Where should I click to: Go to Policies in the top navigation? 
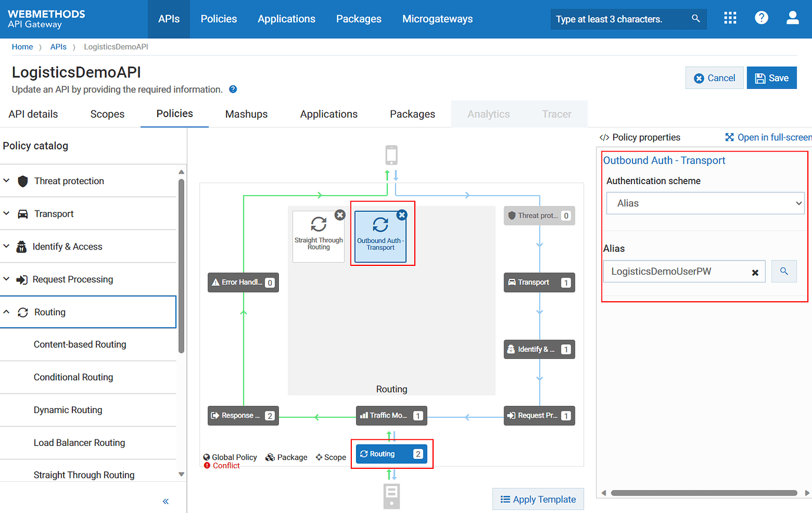pyautogui.click(x=219, y=19)
